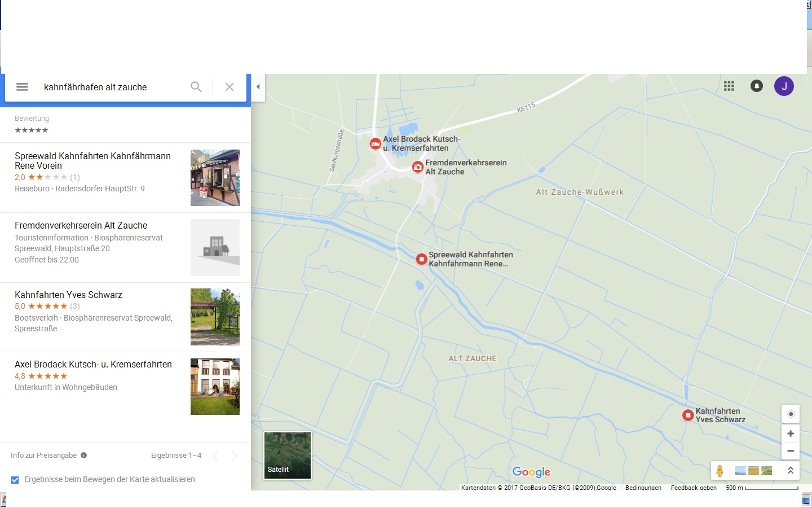Open the Bedingungen link
This screenshot has width=812, height=508.
point(643,488)
